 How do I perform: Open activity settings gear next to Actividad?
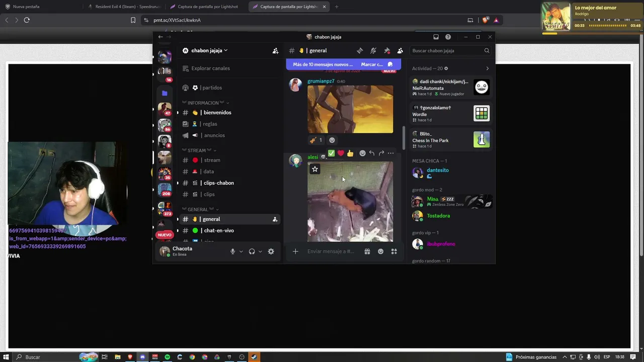tap(446, 68)
